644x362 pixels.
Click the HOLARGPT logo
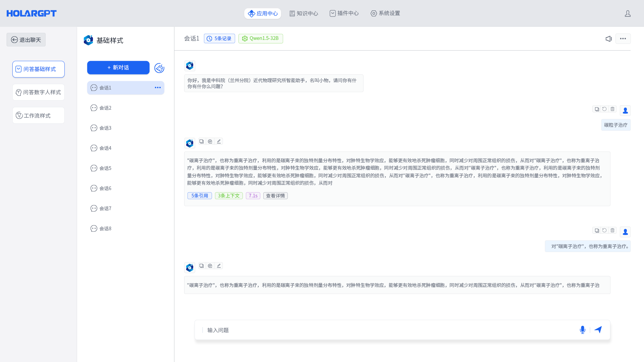[x=32, y=13]
